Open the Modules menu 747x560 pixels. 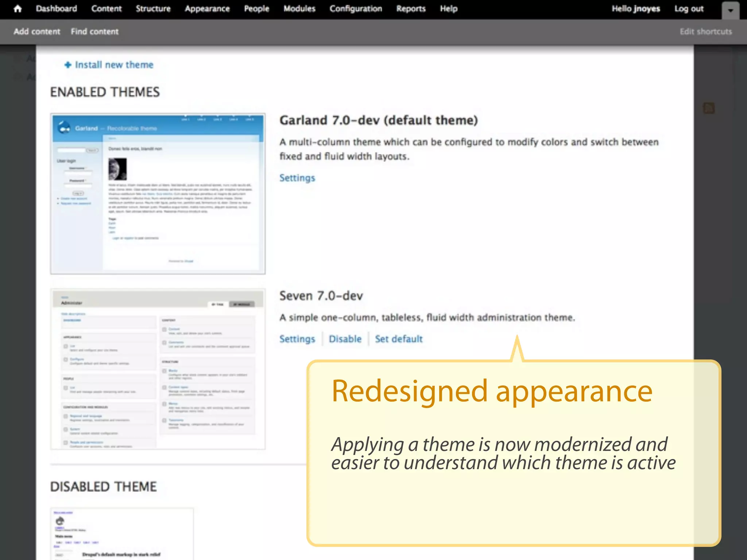[299, 9]
